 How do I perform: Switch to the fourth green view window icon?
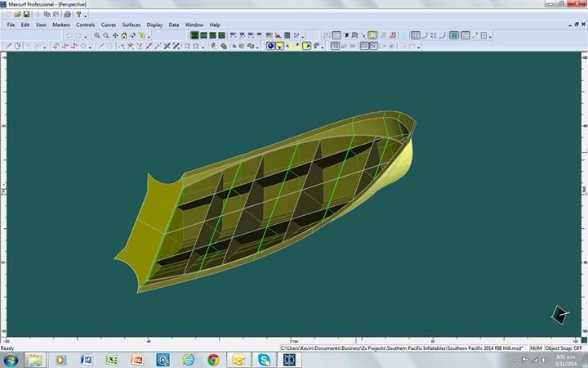click(x=221, y=35)
